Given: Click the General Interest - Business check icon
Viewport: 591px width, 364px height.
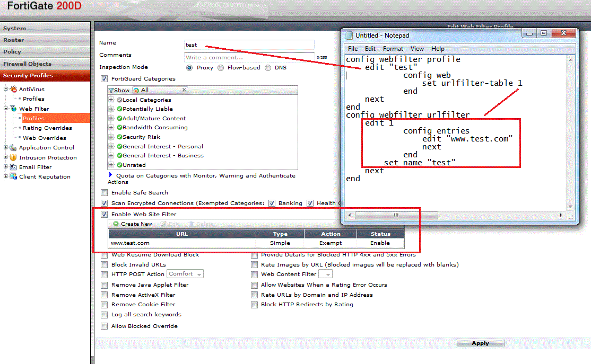Looking at the screenshot, I should [x=119, y=155].
